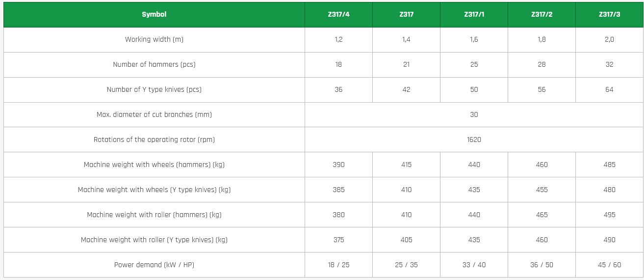This screenshot has width=644, height=280.
Task: Select the Number of hammers row label
Action: coord(154,64)
